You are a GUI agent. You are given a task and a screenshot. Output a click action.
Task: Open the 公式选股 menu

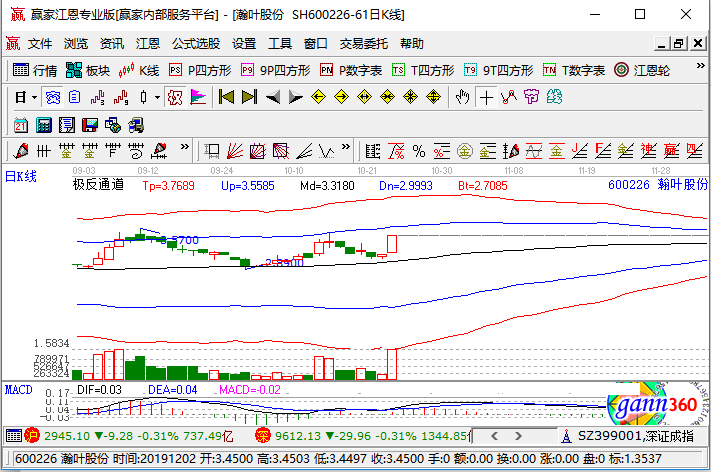pos(196,44)
